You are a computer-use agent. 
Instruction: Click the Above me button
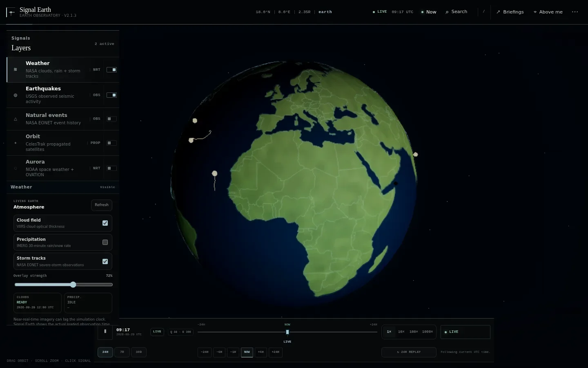tap(548, 12)
